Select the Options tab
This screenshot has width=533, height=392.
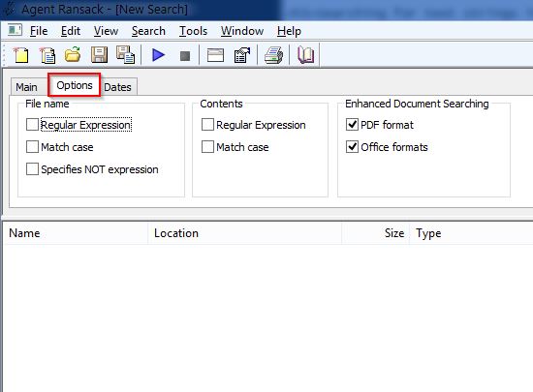click(75, 85)
